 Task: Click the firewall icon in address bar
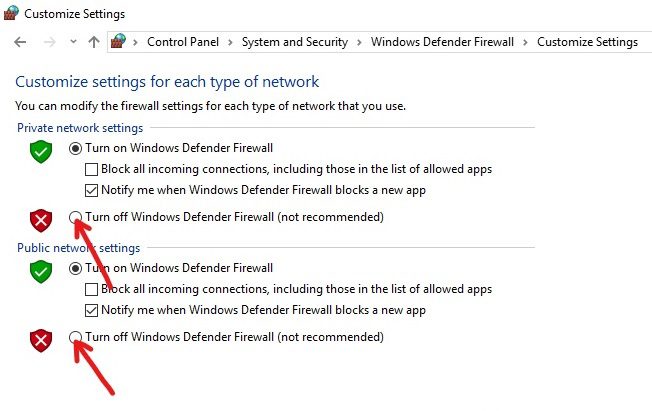point(119,42)
